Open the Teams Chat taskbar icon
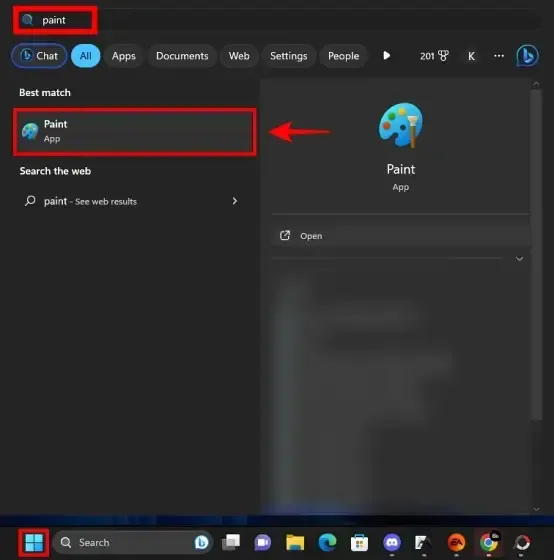The width and height of the screenshot is (554, 560). [x=263, y=543]
